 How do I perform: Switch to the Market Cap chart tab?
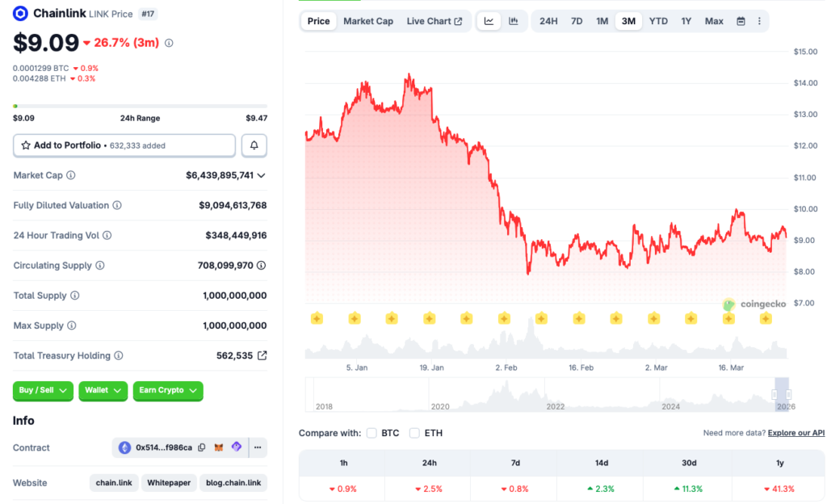click(x=368, y=21)
